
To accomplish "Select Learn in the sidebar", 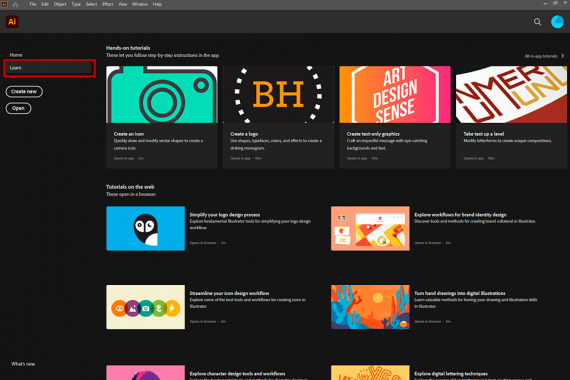I will (49, 68).
